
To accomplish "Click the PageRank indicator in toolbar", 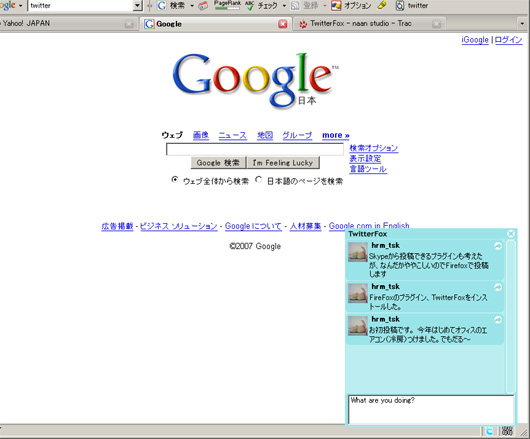I will point(227,5).
